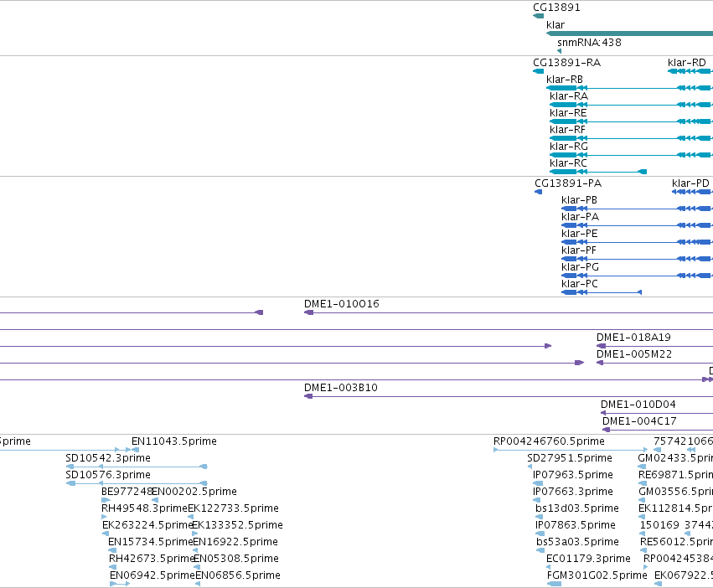Select the klar gene feature label
This screenshot has width=713, height=588.
555,25
